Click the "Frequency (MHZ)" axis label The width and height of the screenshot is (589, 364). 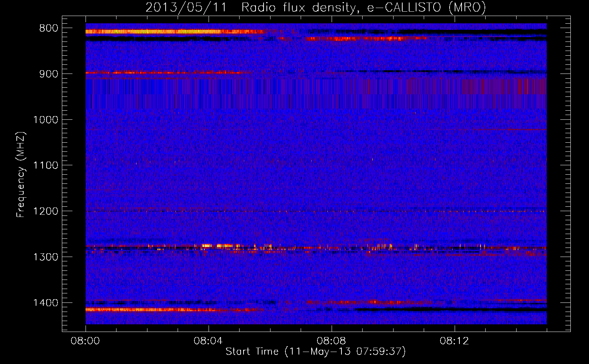pos(21,175)
